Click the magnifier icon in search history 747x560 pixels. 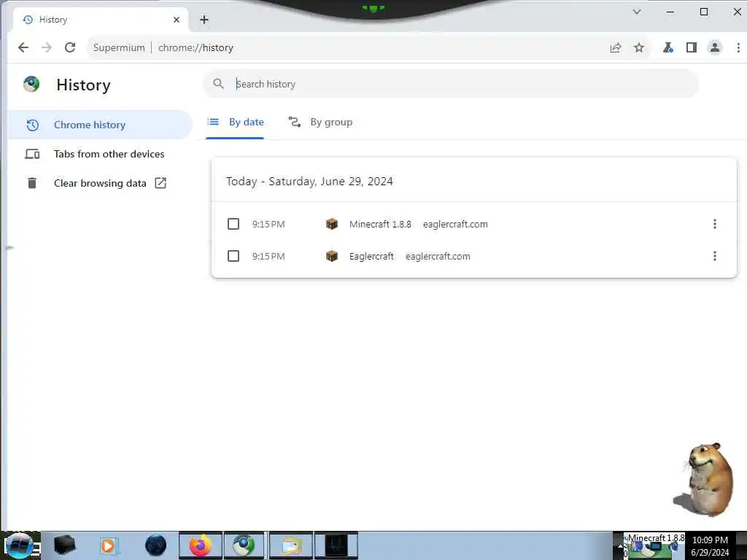[218, 84]
